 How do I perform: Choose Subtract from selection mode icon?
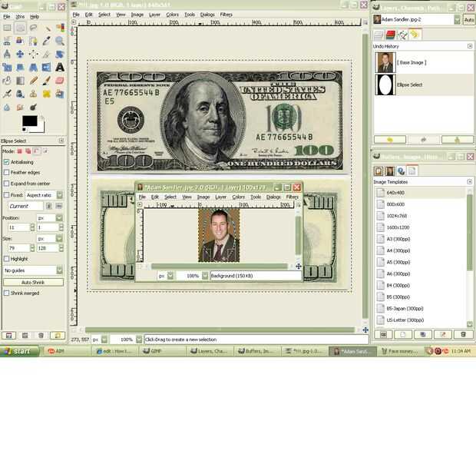pos(37,151)
